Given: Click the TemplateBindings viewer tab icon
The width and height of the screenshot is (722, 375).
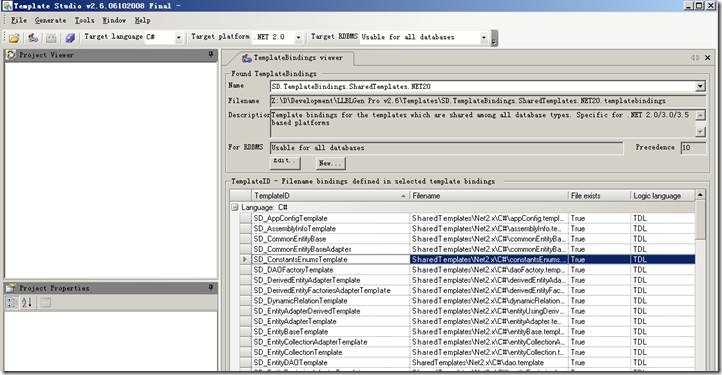Looking at the screenshot, I should coord(246,58).
